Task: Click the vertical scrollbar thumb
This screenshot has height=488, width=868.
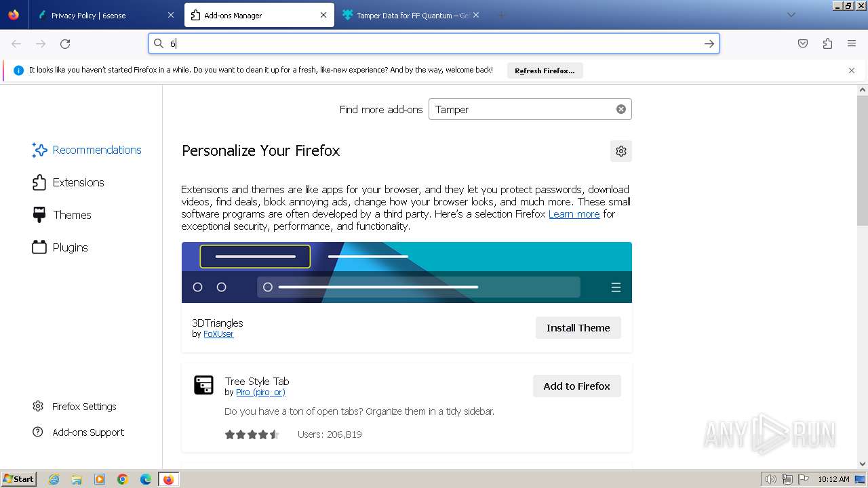Action: pyautogui.click(x=863, y=160)
